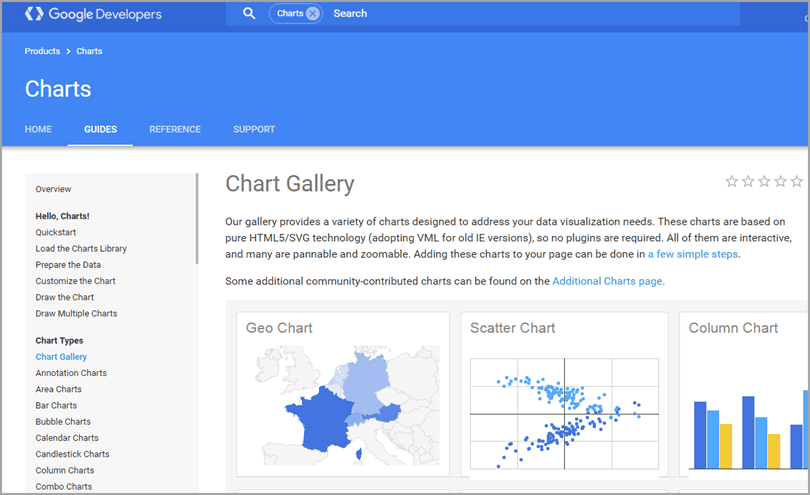Switch to the SUPPORT tab

pyautogui.click(x=254, y=129)
